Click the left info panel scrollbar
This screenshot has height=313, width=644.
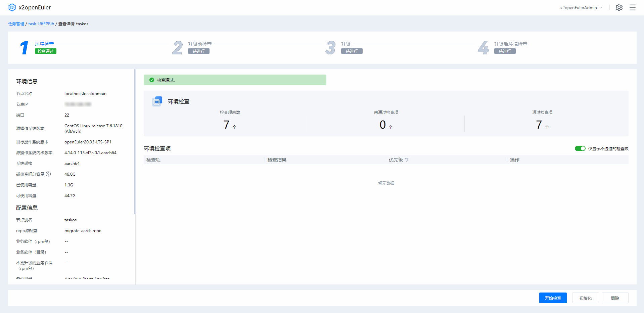pos(135,142)
